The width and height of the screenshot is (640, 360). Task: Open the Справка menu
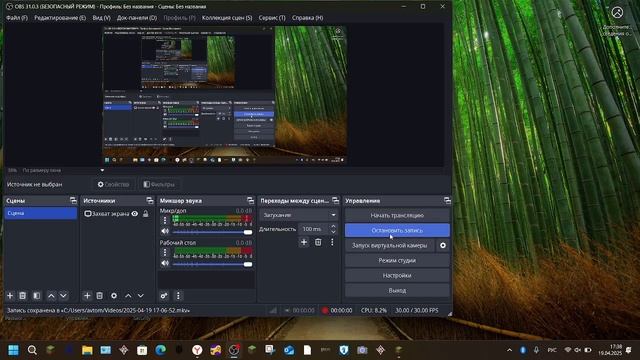[307, 18]
